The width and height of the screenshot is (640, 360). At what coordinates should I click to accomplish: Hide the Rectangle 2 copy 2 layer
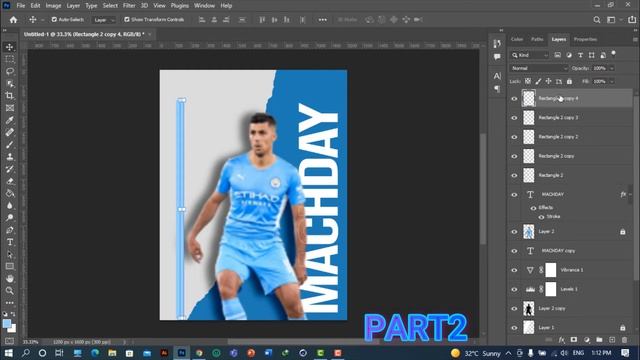click(x=514, y=137)
